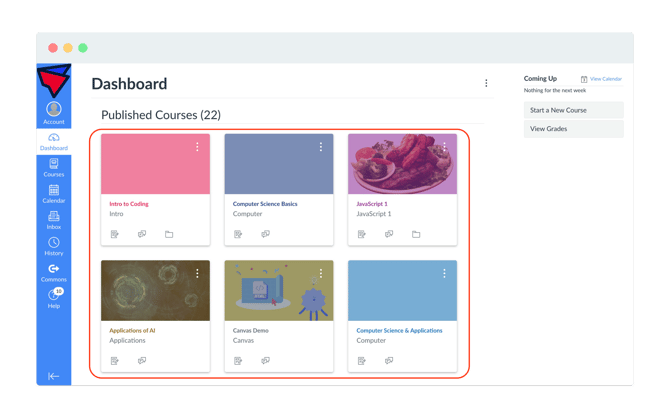Open options menu on Applications of AI card
Image resolution: width=670 pixels, height=418 pixels.
click(x=197, y=273)
